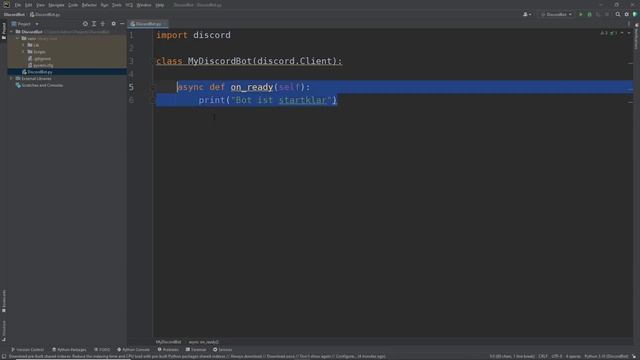Click the Python interpreter status bar widget
Viewport: 640px width, 360px height.
click(x=606, y=356)
